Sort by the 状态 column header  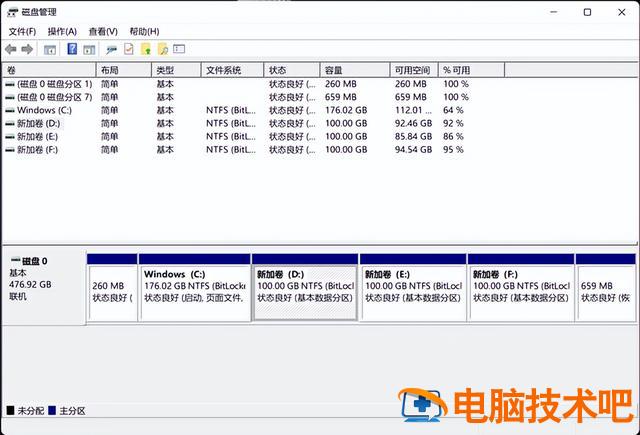pyautogui.click(x=292, y=70)
